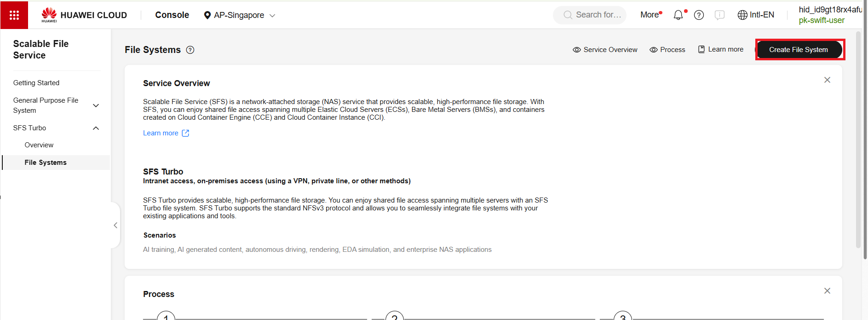Click the region location pin icon

pyautogui.click(x=207, y=15)
